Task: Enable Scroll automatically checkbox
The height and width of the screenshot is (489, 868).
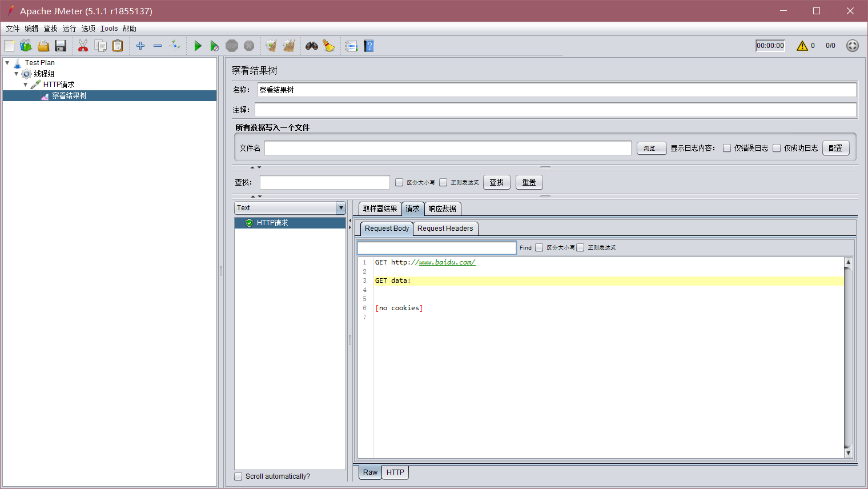Action: 238,476
